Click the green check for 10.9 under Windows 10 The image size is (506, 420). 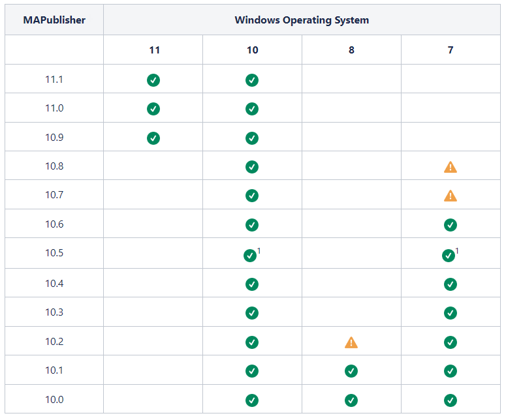[252, 138]
